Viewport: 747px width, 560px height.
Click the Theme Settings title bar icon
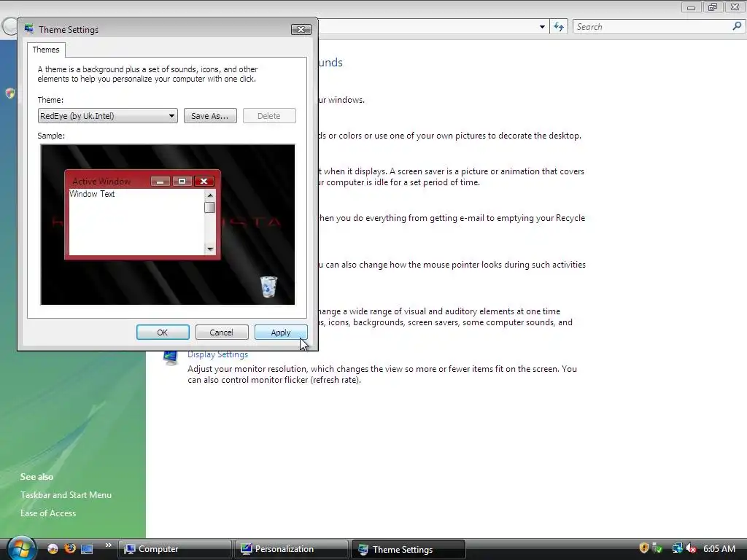click(x=29, y=29)
